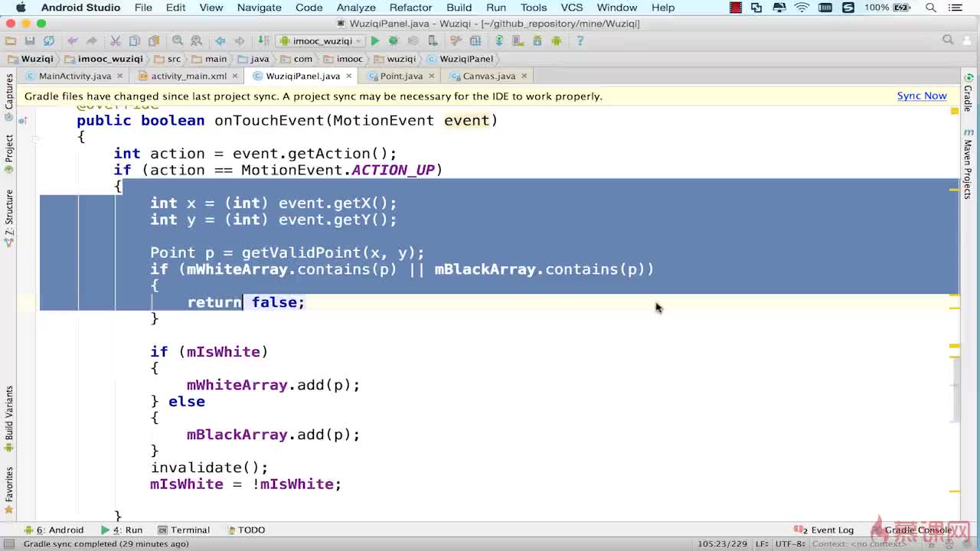Viewport: 980px width, 551px height.
Task: Switch to the activity_main.xml tab
Action: (x=188, y=76)
